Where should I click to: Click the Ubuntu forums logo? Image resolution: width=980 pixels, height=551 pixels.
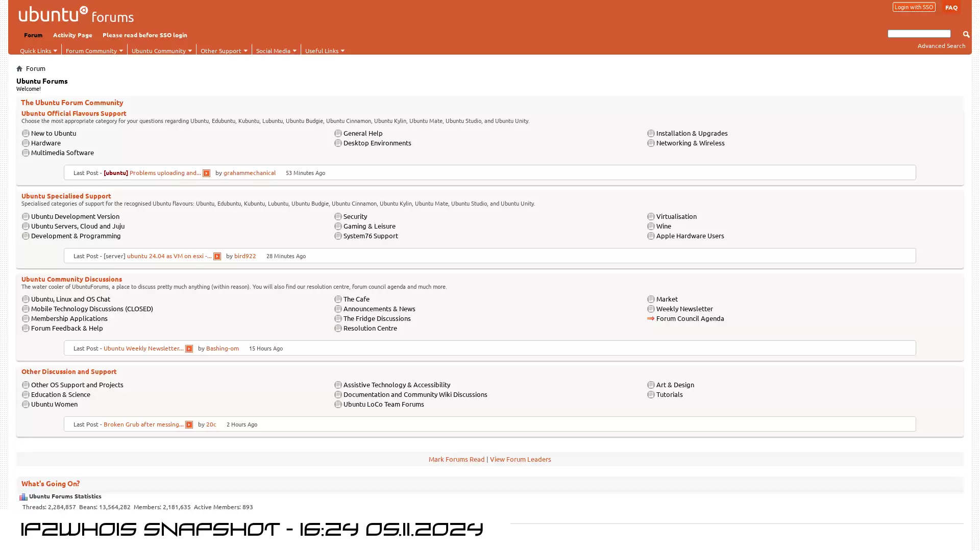click(76, 15)
